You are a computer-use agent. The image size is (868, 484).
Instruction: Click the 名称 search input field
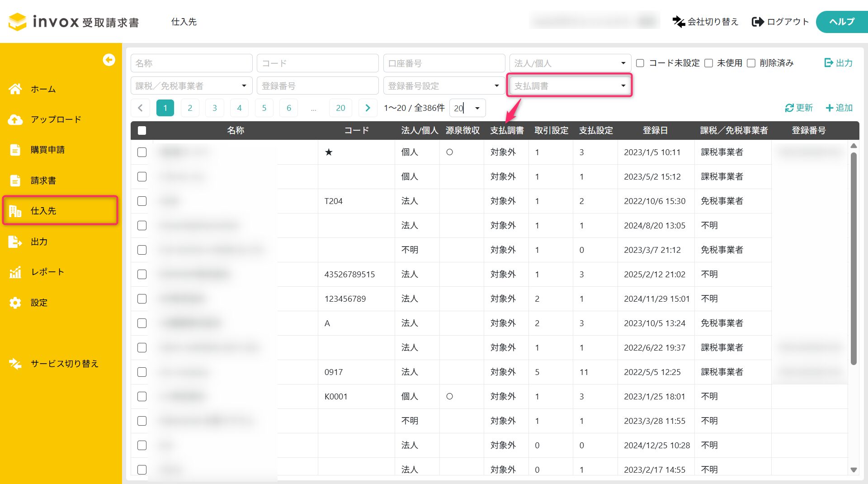point(191,63)
